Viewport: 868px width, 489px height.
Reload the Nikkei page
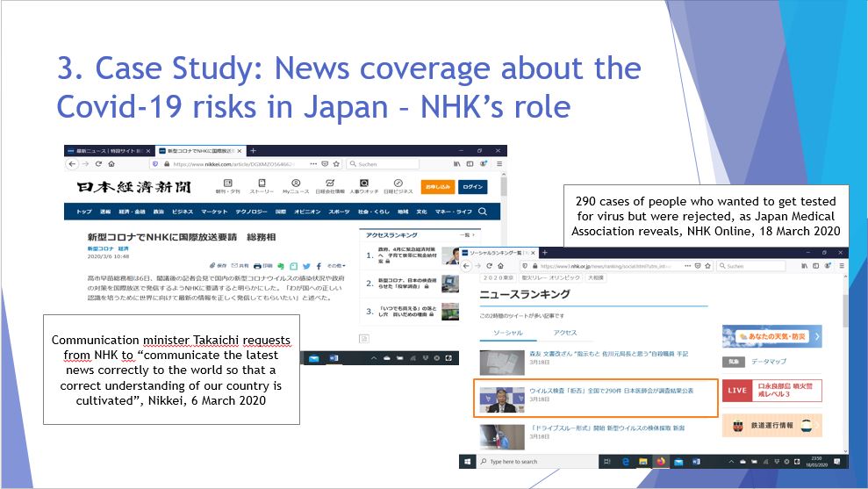pos(98,164)
